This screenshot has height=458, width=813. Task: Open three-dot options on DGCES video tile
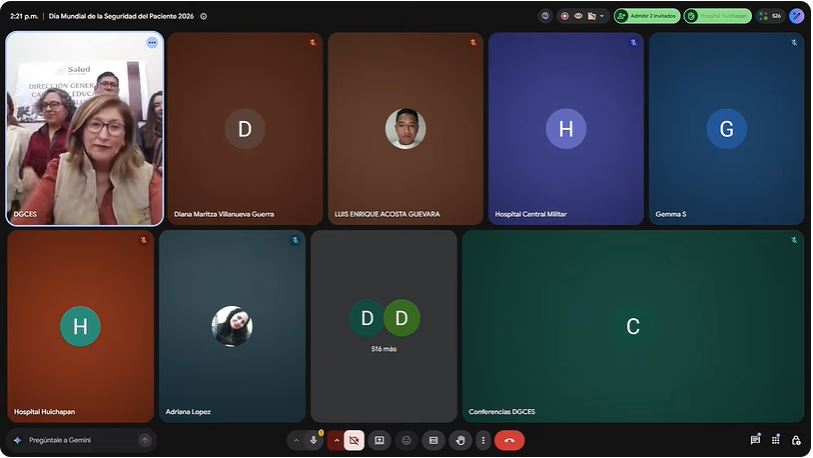[x=152, y=43]
